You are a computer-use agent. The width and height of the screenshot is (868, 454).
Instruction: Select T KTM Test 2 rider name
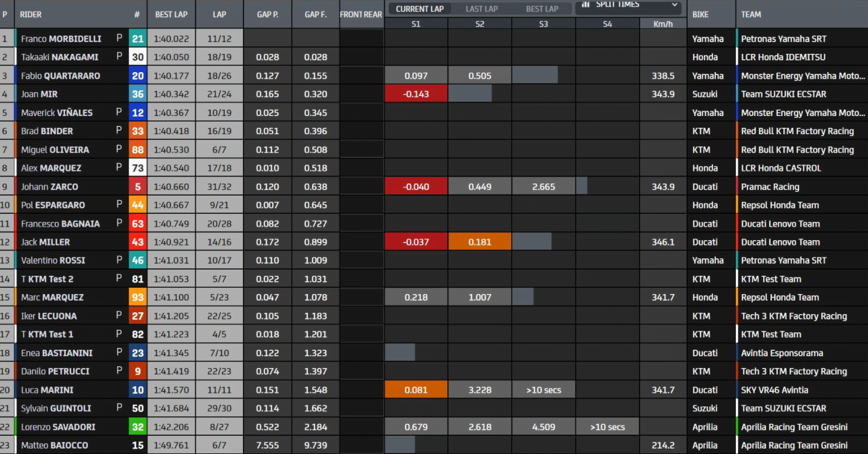tap(47, 279)
